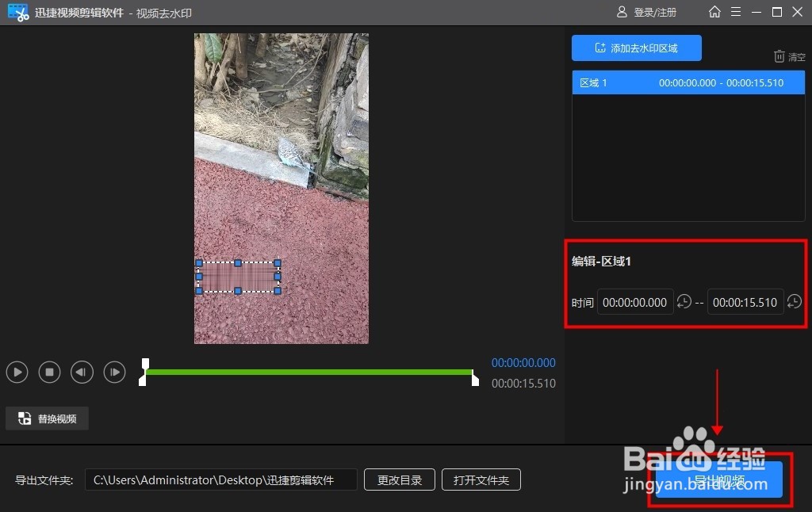Image resolution: width=812 pixels, height=512 pixels.
Task: Open the hamburger menu in the title bar
Action: 737,12
